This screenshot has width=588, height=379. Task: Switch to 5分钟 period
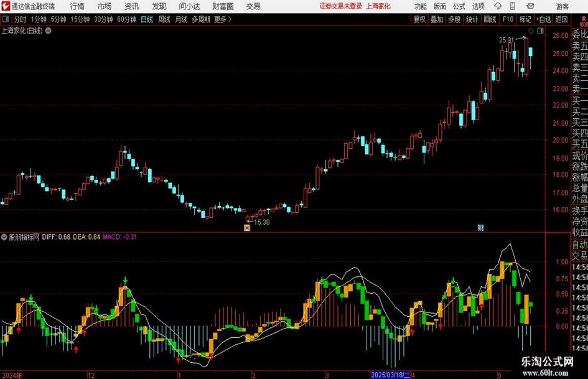tap(58, 19)
